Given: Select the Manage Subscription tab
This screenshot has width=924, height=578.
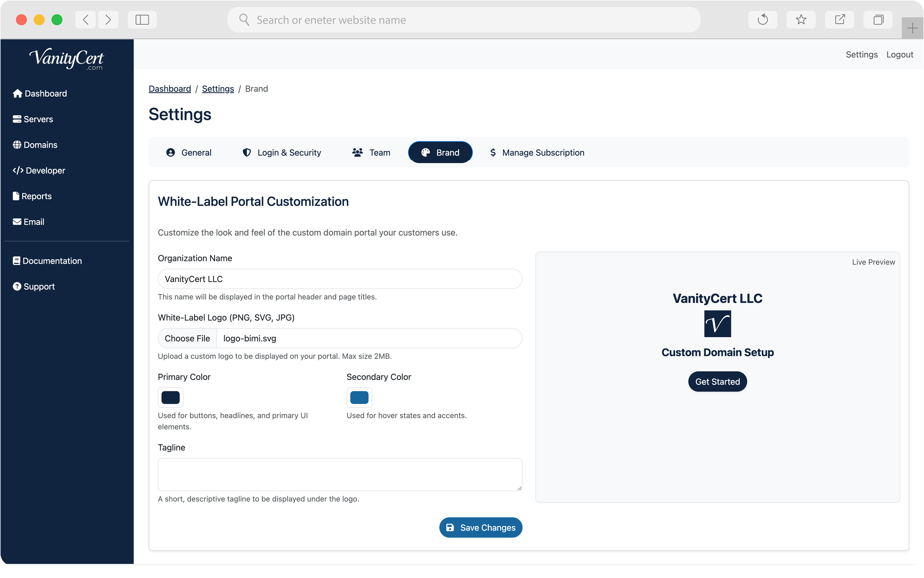Looking at the screenshot, I should tap(537, 152).
